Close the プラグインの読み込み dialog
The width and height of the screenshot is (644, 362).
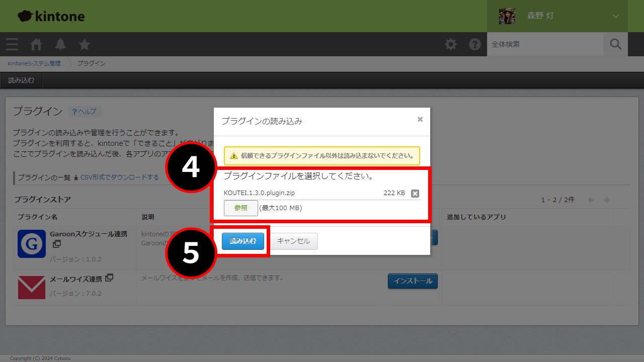pos(420,119)
